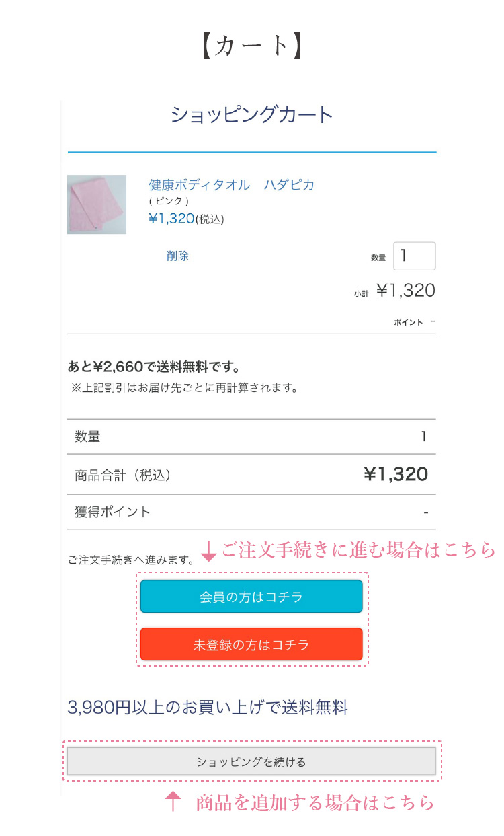
Task: Click the pink down arrow annotation
Action: [x=208, y=551]
